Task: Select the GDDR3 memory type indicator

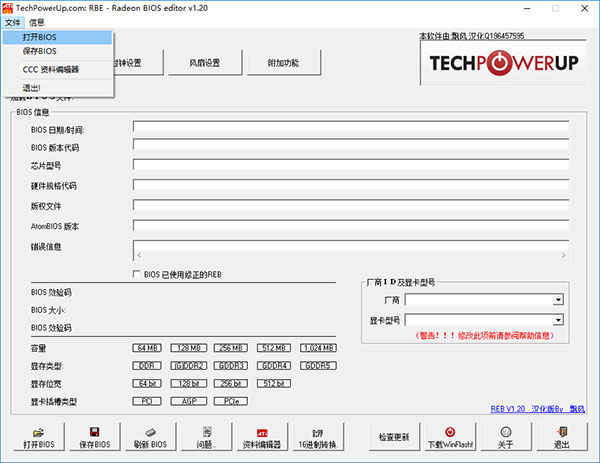Action: point(231,366)
